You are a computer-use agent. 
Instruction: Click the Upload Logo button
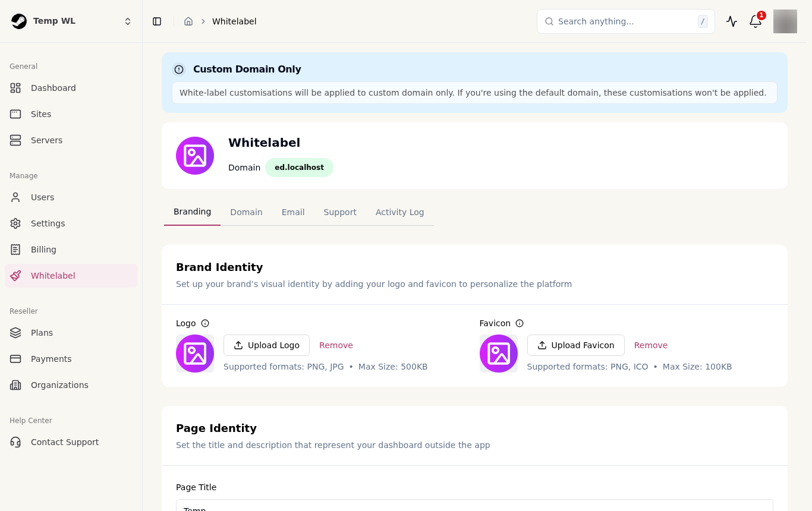pyautogui.click(x=266, y=345)
